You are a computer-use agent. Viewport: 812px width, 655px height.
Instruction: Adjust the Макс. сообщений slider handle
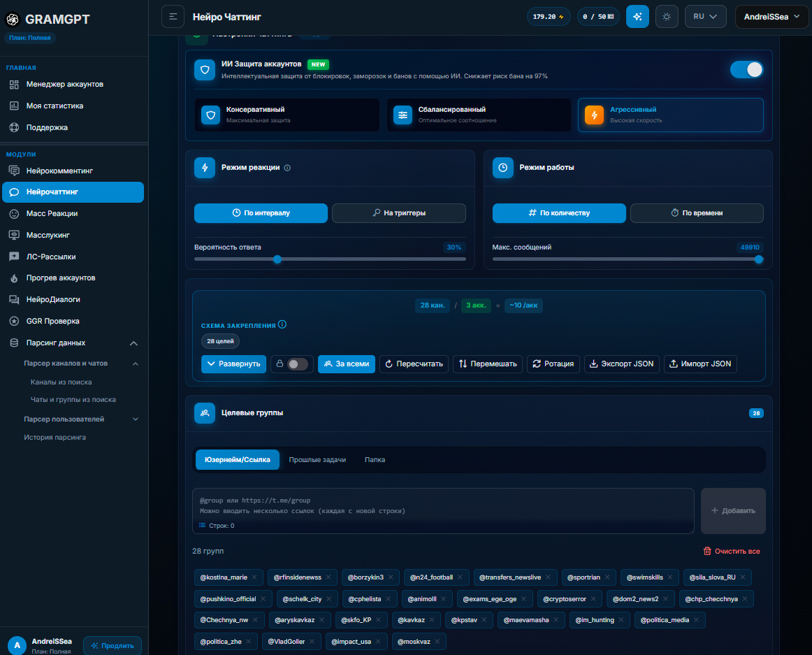pyautogui.click(x=759, y=259)
